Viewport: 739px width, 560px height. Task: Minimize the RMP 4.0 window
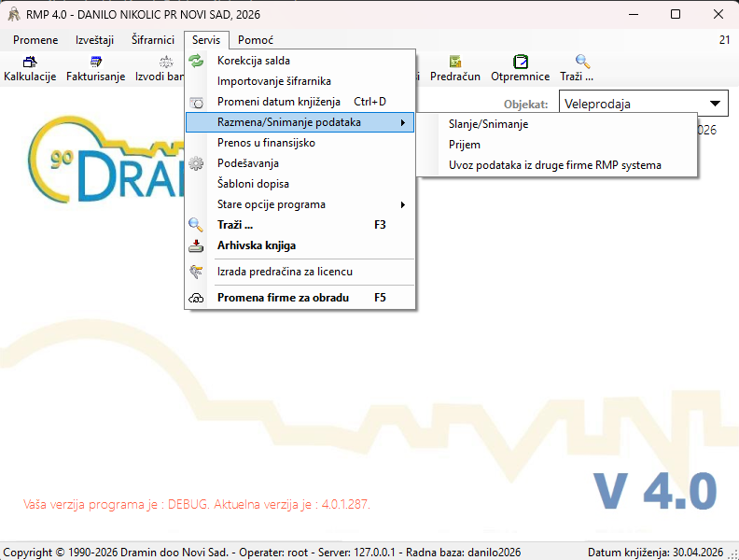[634, 14]
